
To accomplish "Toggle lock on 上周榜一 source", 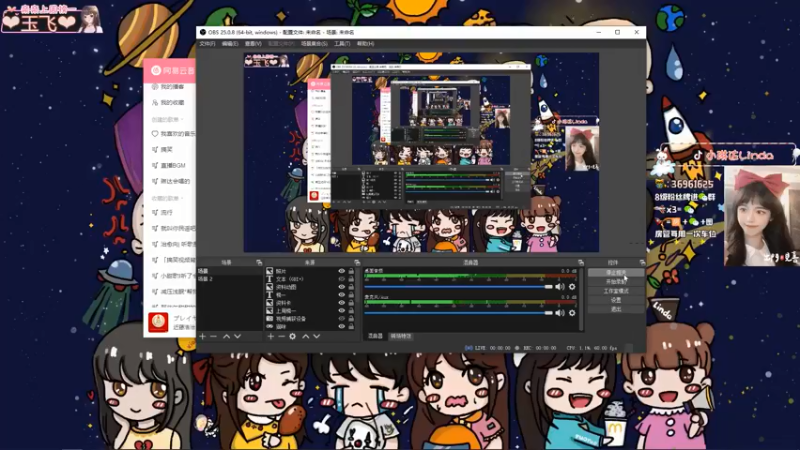I will [351, 311].
